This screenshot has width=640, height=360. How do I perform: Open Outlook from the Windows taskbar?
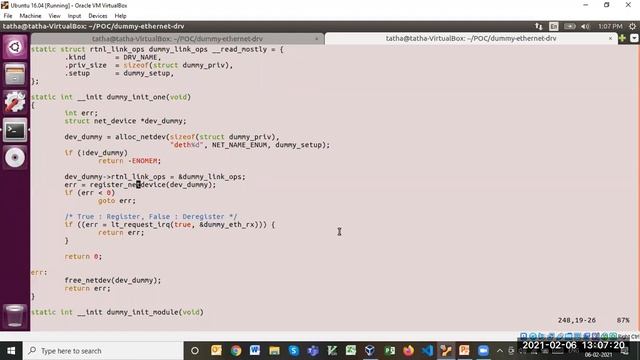(216, 351)
